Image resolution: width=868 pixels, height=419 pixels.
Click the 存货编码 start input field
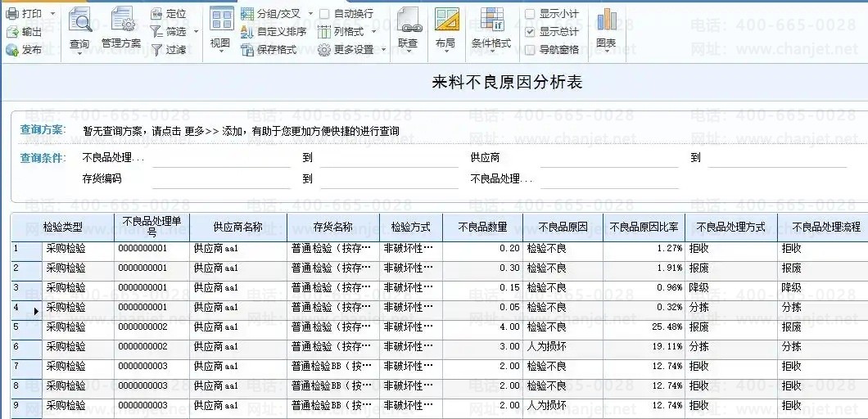click(x=221, y=178)
